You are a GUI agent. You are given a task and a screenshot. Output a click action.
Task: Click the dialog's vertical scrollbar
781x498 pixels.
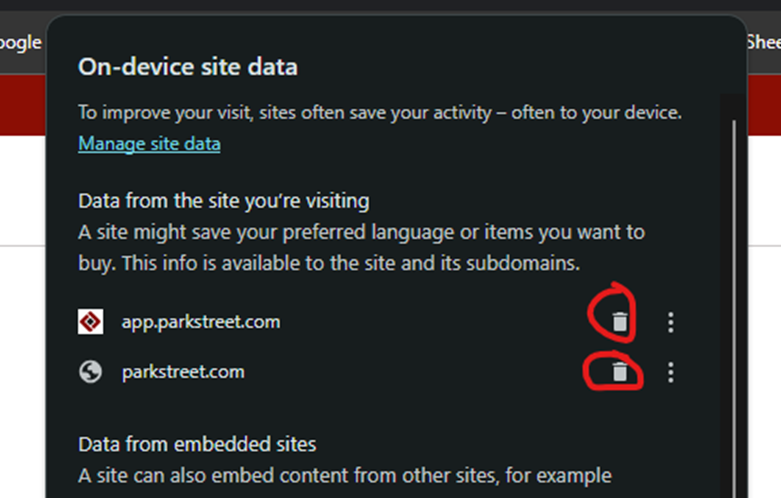(x=734, y=309)
